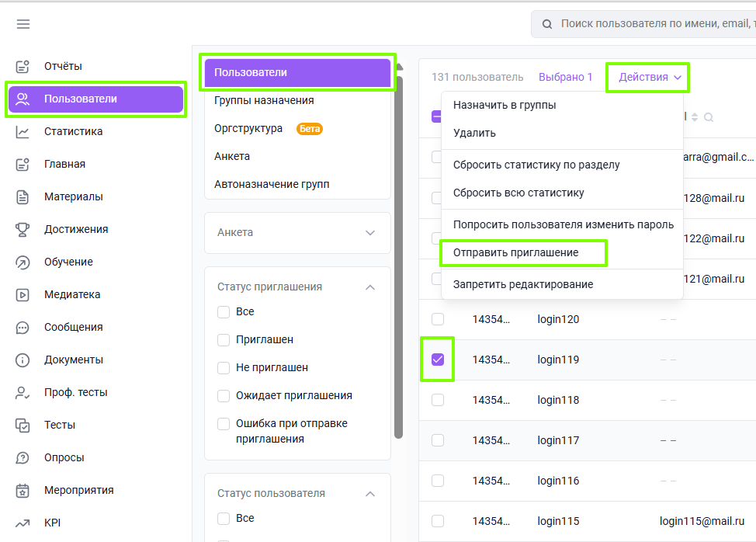756x542 pixels.
Task: Select Сбросить всю статистику menu item
Action: pos(518,193)
